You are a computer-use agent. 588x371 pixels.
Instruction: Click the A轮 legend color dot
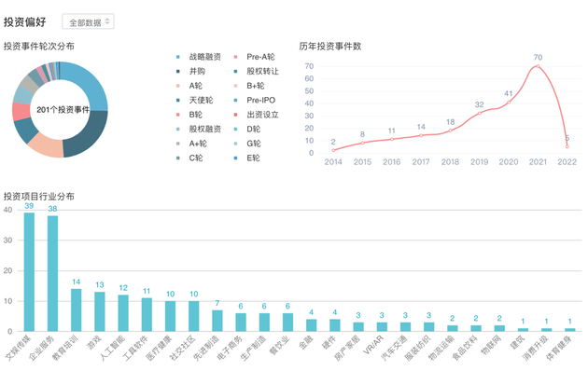click(178, 86)
